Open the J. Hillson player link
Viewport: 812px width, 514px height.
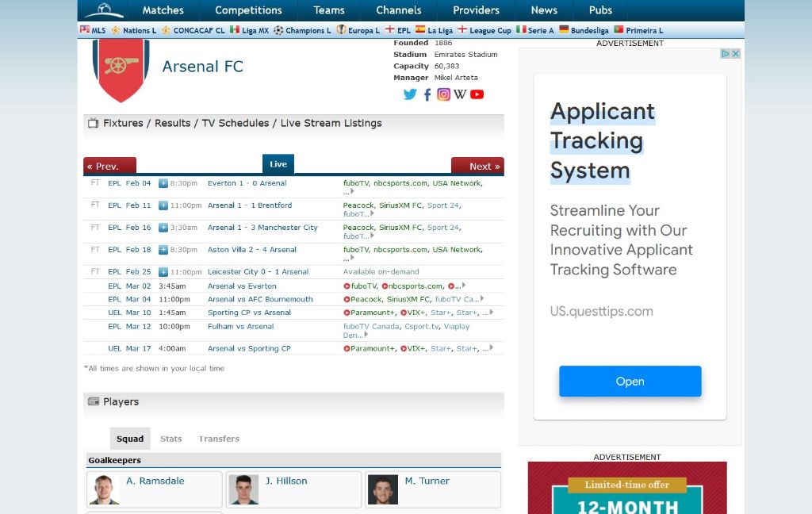(285, 481)
